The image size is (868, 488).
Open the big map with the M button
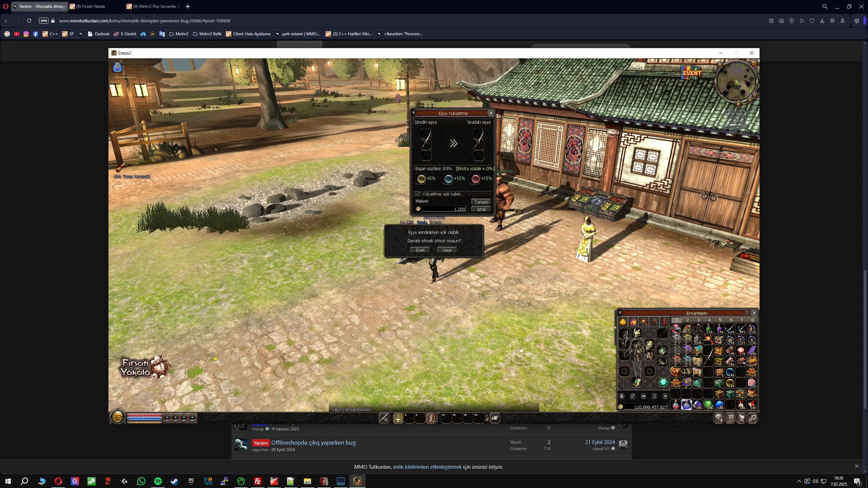pyautogui.click(x=720, y=65)
